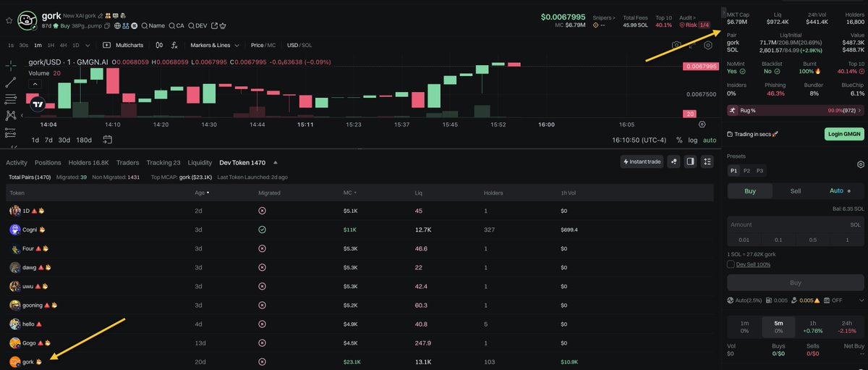Select 1H chart timeframe
The height and width of the screenshot is (370, 868).
pyautogui.click(x=51, y=45)
